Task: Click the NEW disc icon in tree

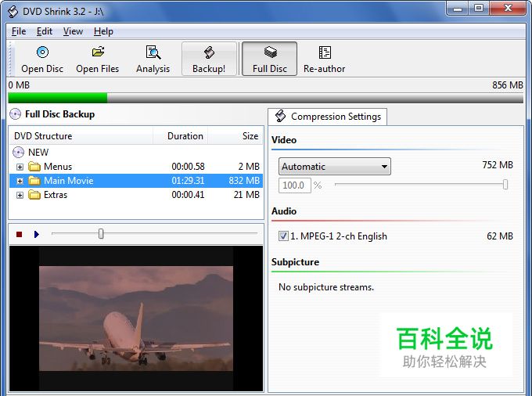Action: pos(18,153)
